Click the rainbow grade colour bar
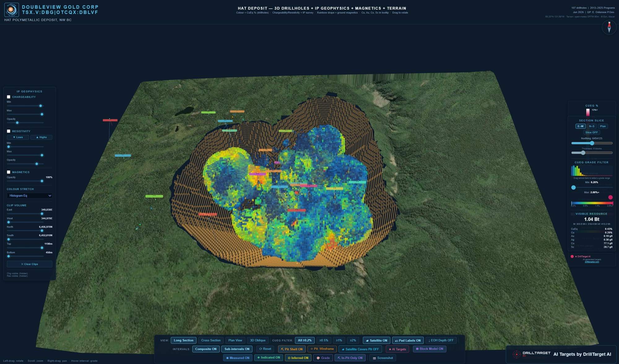The width and height of the screenshot is (619, 364). 592,203
